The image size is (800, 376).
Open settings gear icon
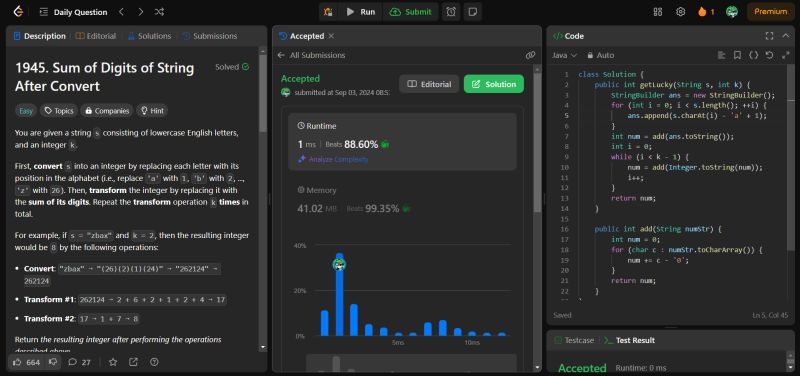pyautogui.click(x=680, y=12)
